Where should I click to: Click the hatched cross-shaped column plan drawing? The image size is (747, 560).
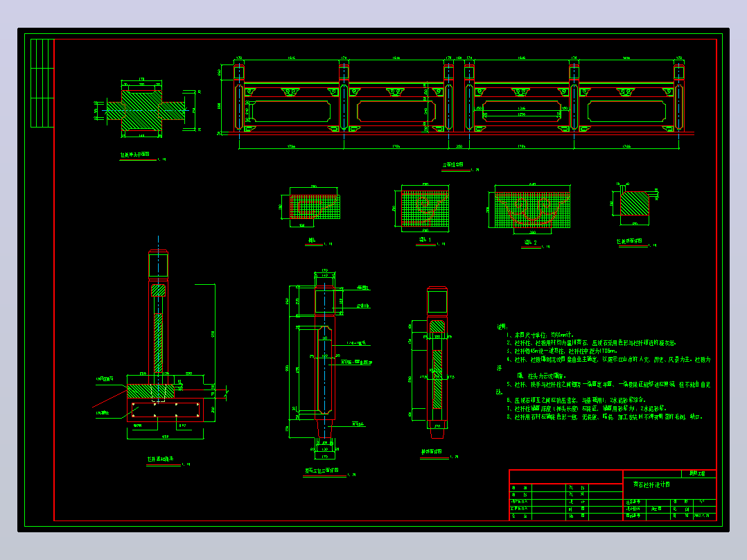[146, 111]
